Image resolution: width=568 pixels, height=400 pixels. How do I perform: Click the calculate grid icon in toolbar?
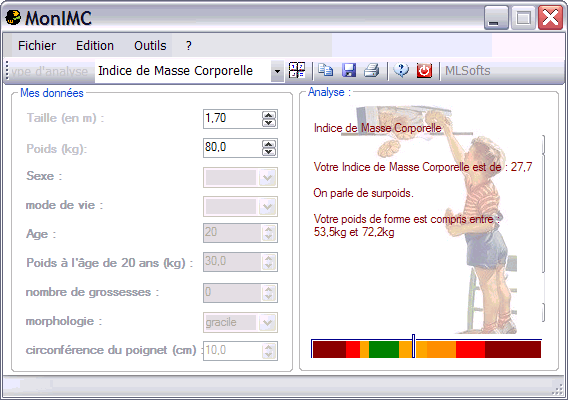(297, 70)
